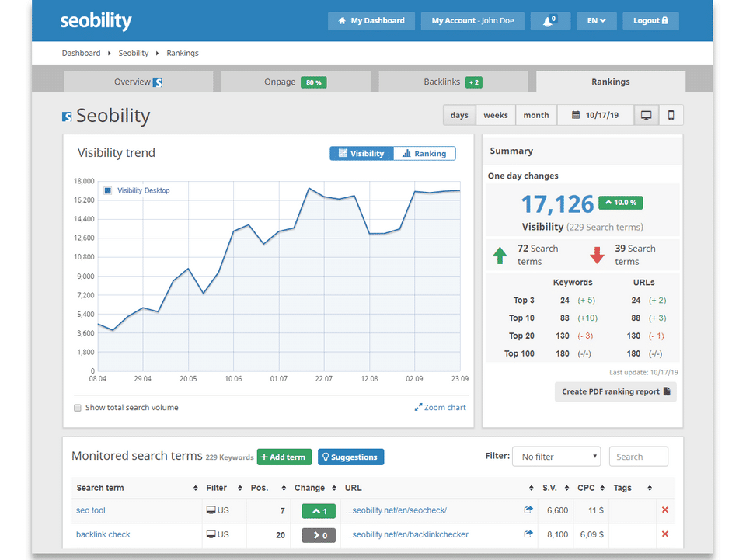Viewport: 746px width, 560px height.
Task: Click Rankings breadcrumb
Action: pyautogui.click(x=183, y=53)
